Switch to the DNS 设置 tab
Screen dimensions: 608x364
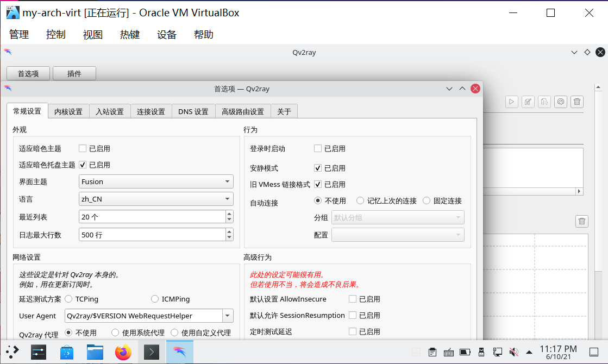tap(193, 110)
